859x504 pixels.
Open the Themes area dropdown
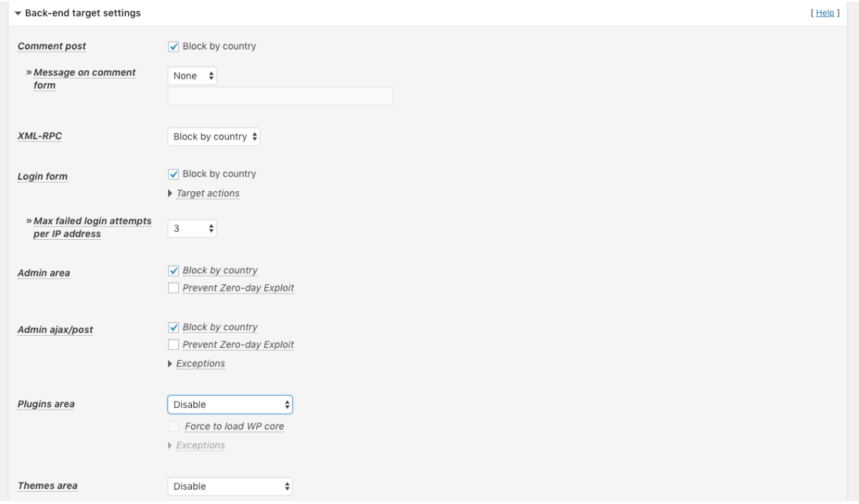coord(230,486)
